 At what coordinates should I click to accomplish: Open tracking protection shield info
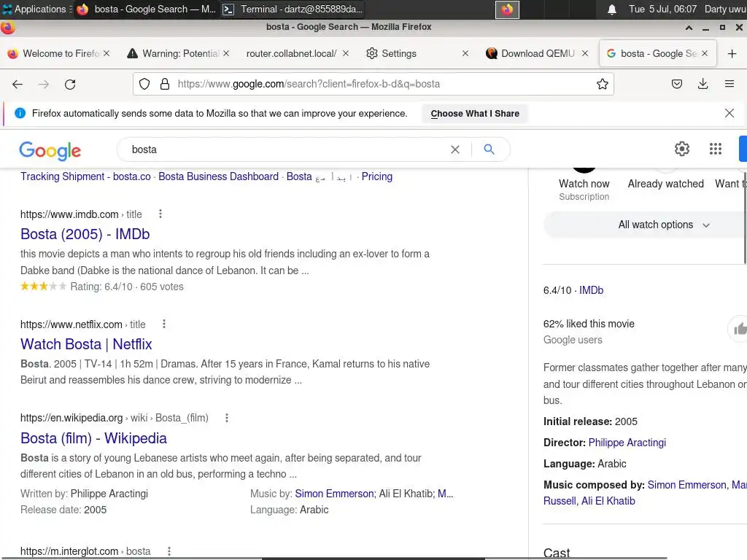click(x=144, y=85)
